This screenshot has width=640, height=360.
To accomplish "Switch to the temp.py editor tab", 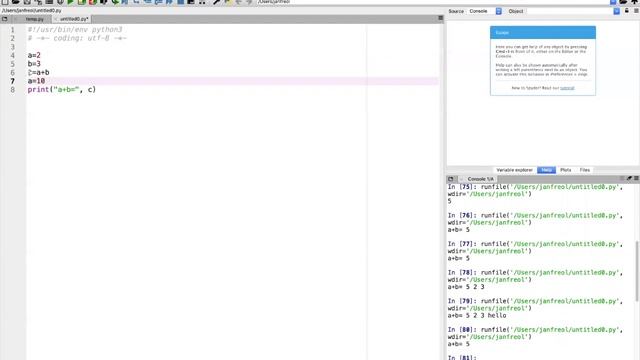I will [35, 19].
